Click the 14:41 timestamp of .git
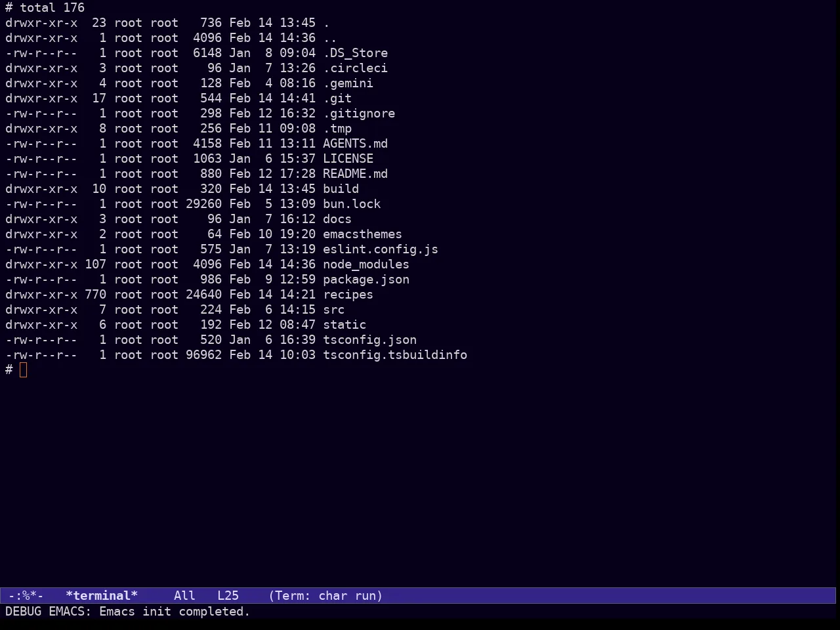 coord(297,98)
